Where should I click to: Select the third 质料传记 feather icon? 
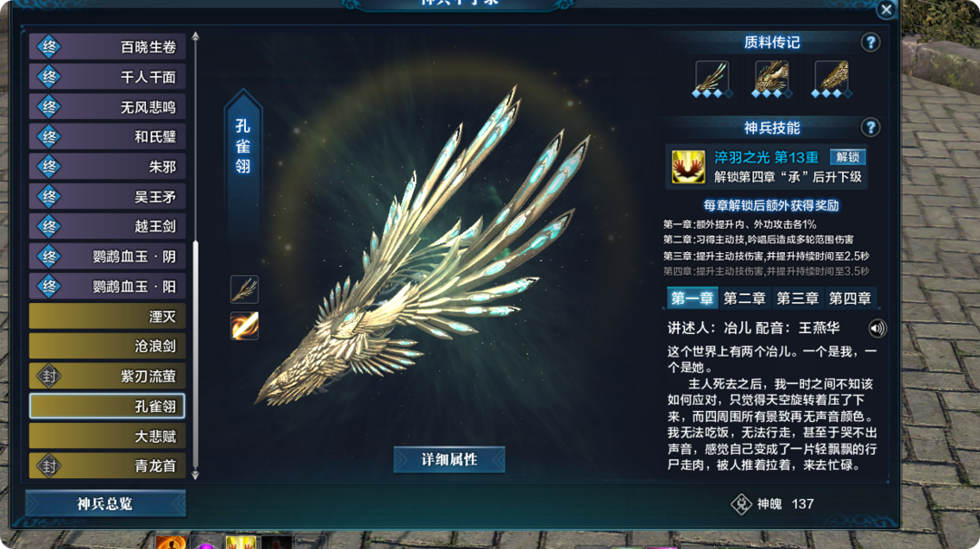pyautogui.click(x=830, y=79)
